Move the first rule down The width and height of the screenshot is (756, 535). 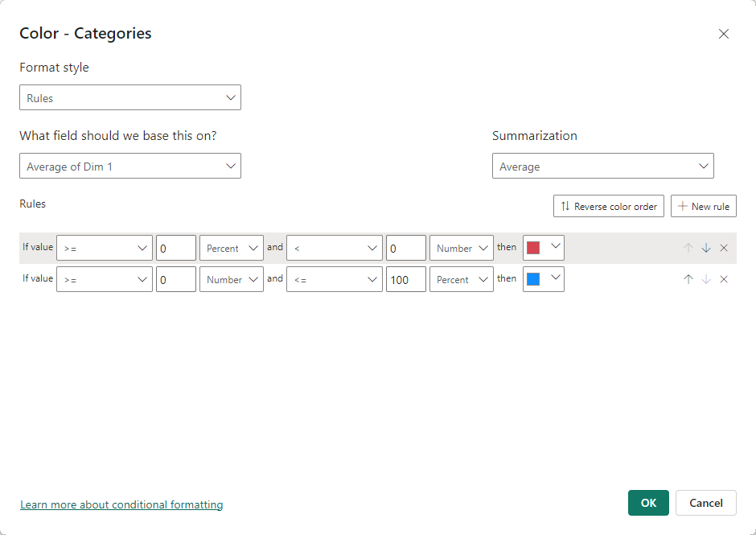coord(706,248)
